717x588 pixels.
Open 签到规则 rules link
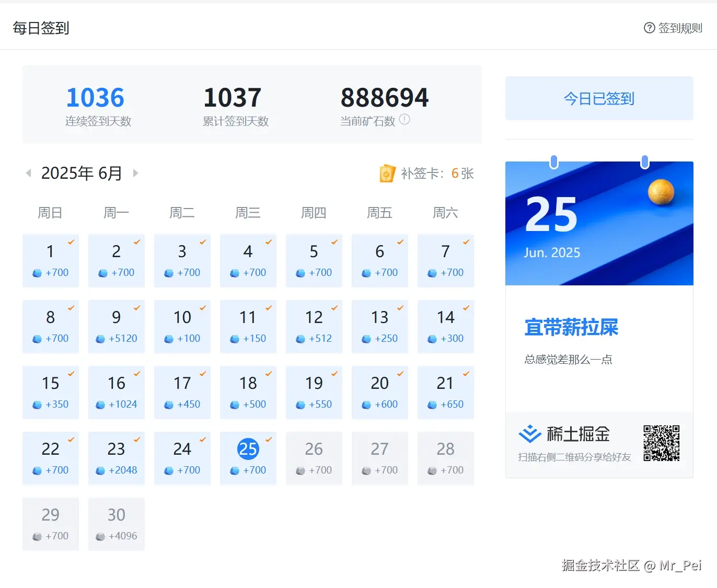coord(679,28)
